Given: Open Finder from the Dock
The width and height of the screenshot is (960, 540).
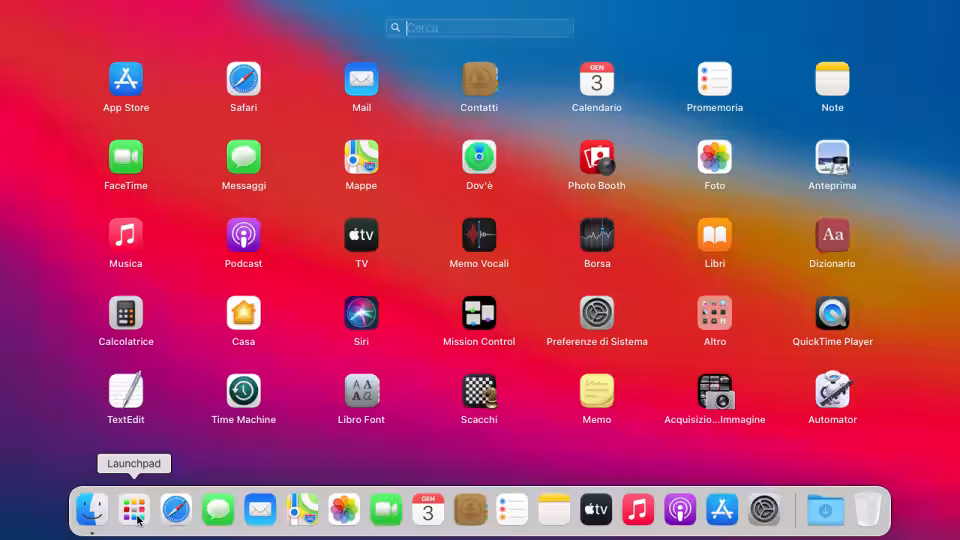Looking at the screenshot, I should (92, 509).
